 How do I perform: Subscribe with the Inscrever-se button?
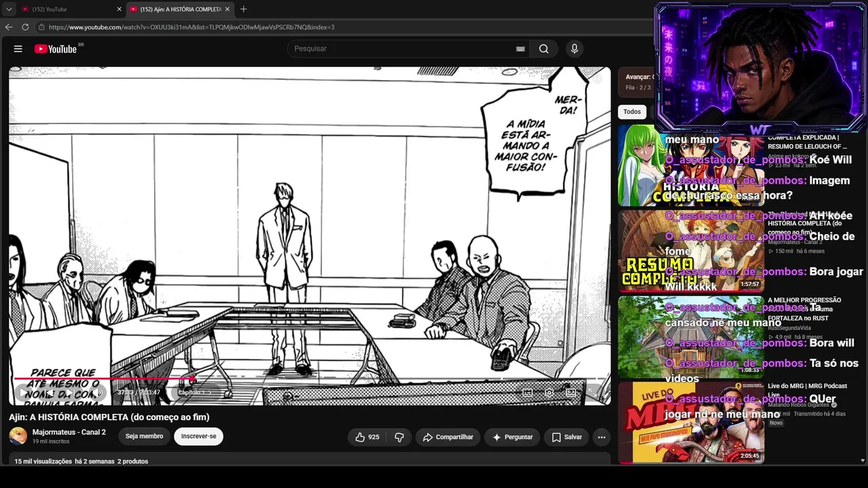tap(199, 436)
